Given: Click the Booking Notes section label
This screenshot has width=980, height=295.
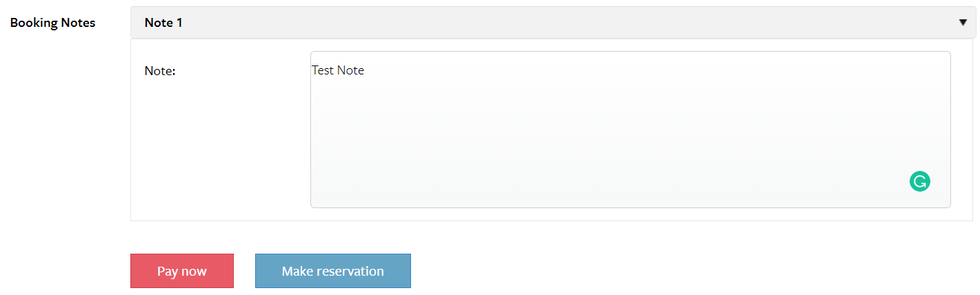Looking at the screenshot, I should [x=53, y=23].
